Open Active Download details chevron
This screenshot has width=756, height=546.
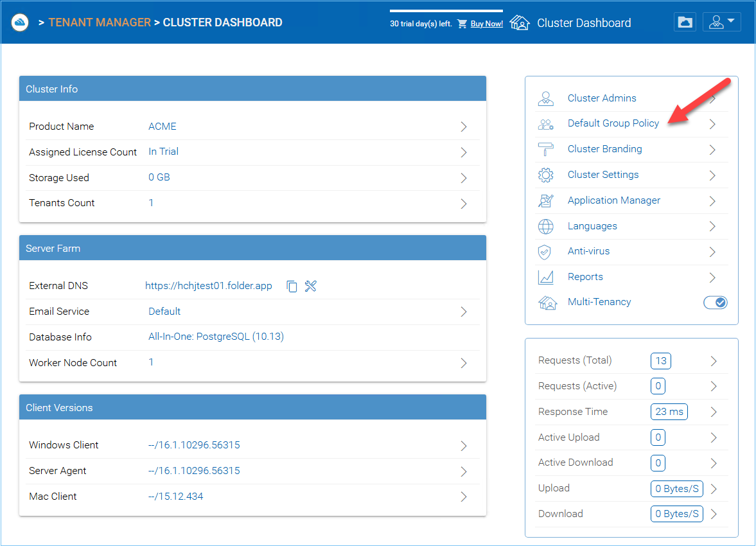(714, 463)
